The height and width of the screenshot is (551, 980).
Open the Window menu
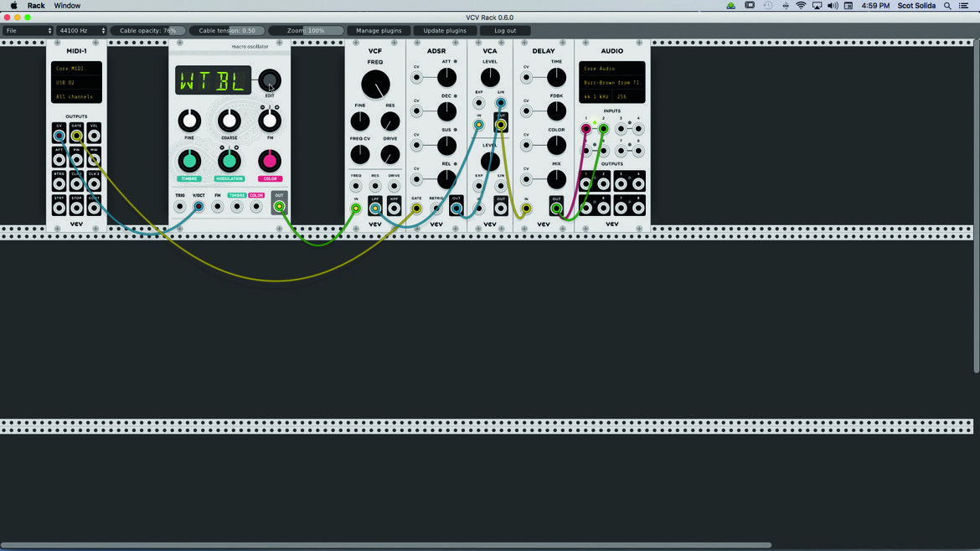[67, 6]
